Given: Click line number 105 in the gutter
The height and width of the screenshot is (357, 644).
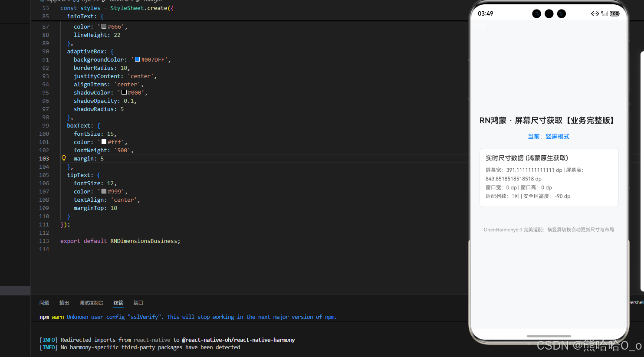Looking at the screenshot, I should click(x=44, y=175).
